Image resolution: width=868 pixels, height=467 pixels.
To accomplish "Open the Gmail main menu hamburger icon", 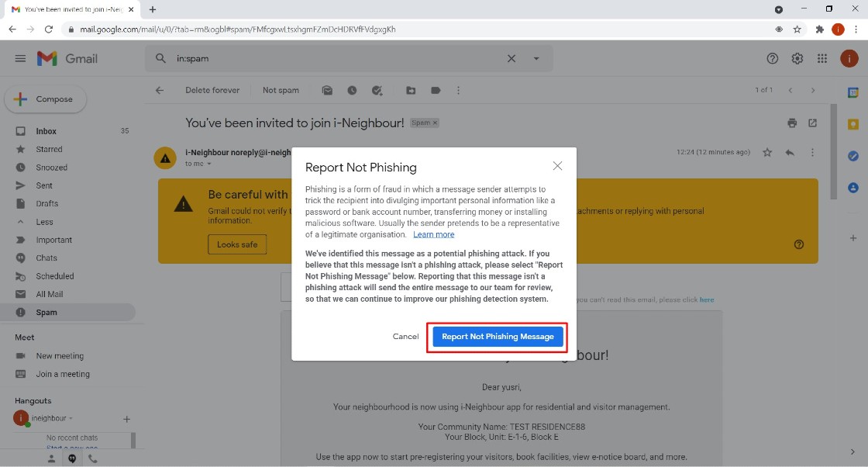I will point(20,58).
